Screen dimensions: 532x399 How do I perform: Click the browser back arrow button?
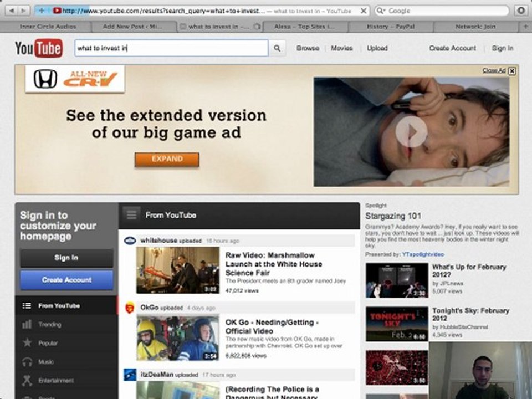click(12, 11)
